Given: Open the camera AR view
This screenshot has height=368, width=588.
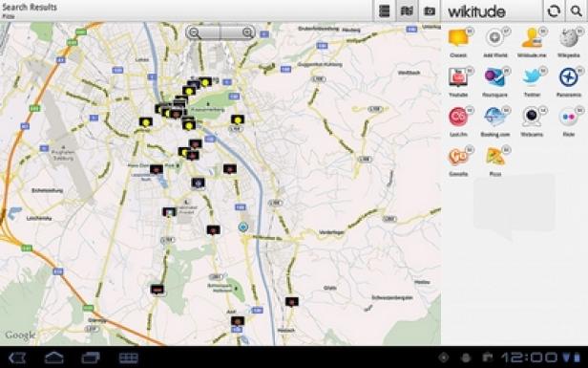Looking at the screenshot, I should pyautogui.click(x=430, y=11).
